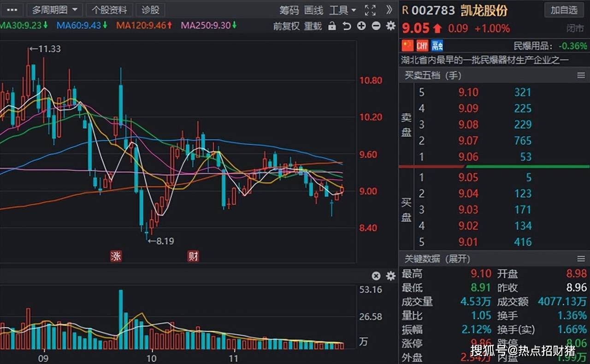The width and height of the screenshot is (590, 364).
Task: Click the buy/sell ratio bar
Action: click(x=494, y=166)
